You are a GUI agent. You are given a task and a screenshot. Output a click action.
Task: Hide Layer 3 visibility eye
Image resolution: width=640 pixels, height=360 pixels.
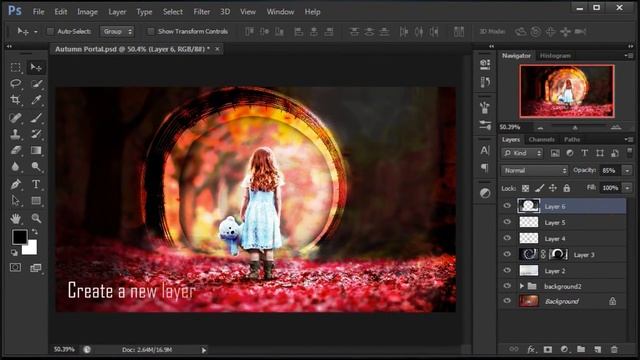pyautogui.click(x=507, y=254)
